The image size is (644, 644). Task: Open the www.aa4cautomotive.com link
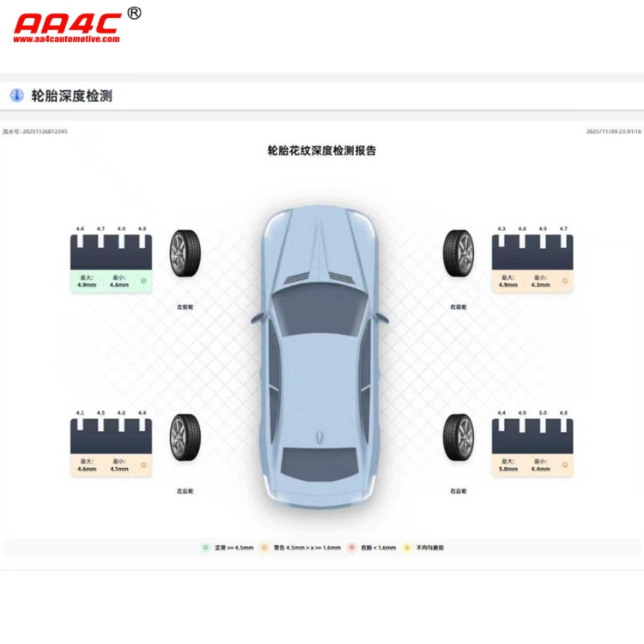click(x=66, y=39)
